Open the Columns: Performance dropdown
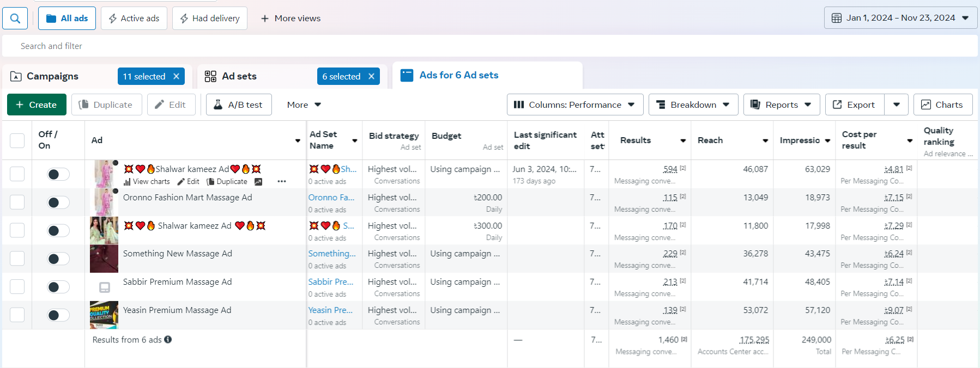 pos(574,105)
